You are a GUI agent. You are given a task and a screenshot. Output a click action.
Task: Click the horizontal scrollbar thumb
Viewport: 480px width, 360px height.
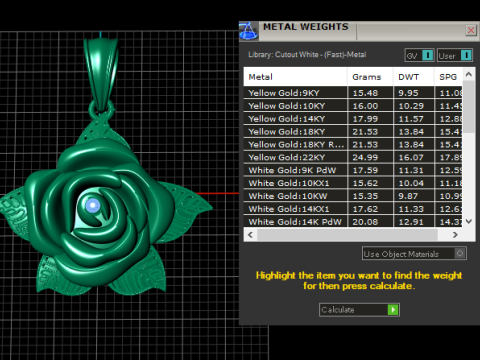click(347, 235)
